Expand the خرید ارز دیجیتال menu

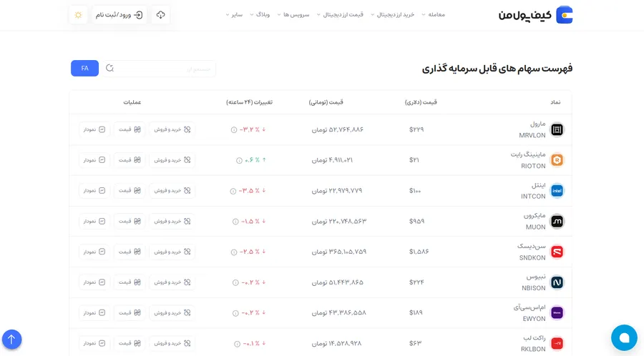(393, 15)
